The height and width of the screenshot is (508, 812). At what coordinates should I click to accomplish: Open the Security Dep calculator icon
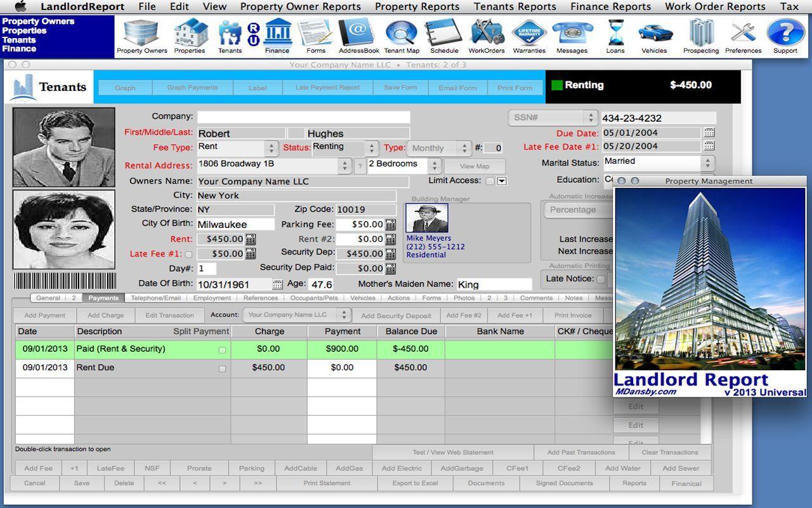(390, 254)
